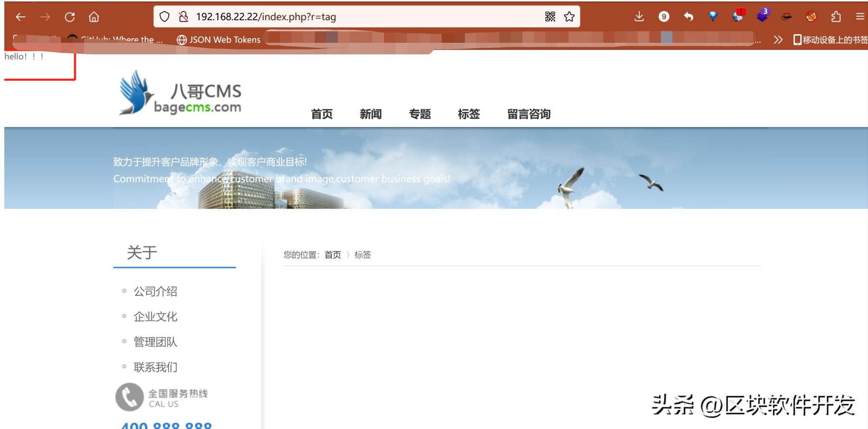868x429 pixels.
Task: Click the forward navigation arrow
Action: 45,17
